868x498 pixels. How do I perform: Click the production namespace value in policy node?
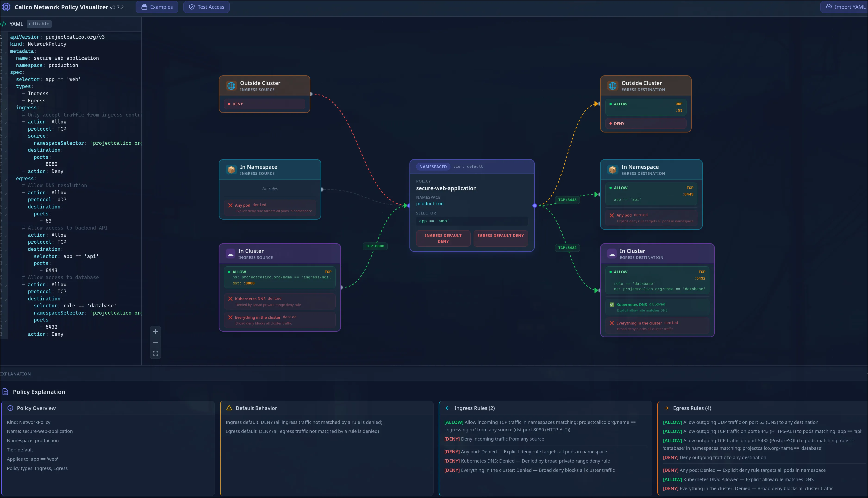430,204
